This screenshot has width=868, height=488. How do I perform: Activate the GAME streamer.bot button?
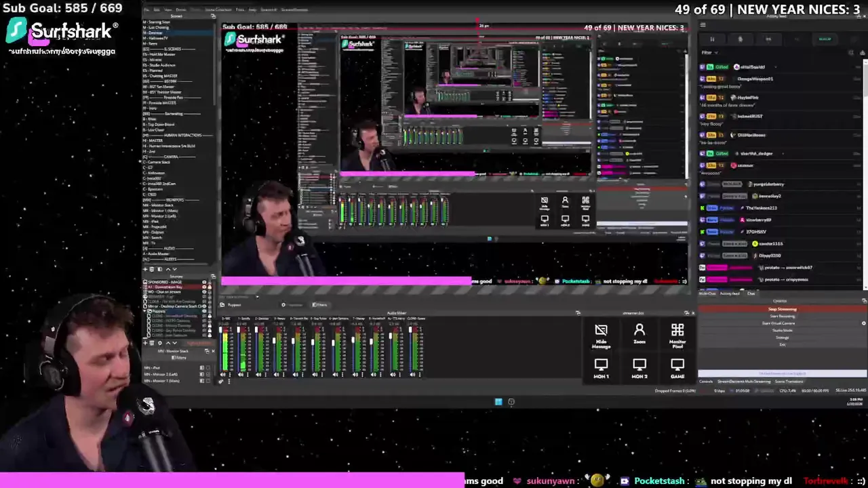click(x=677, y=369)
